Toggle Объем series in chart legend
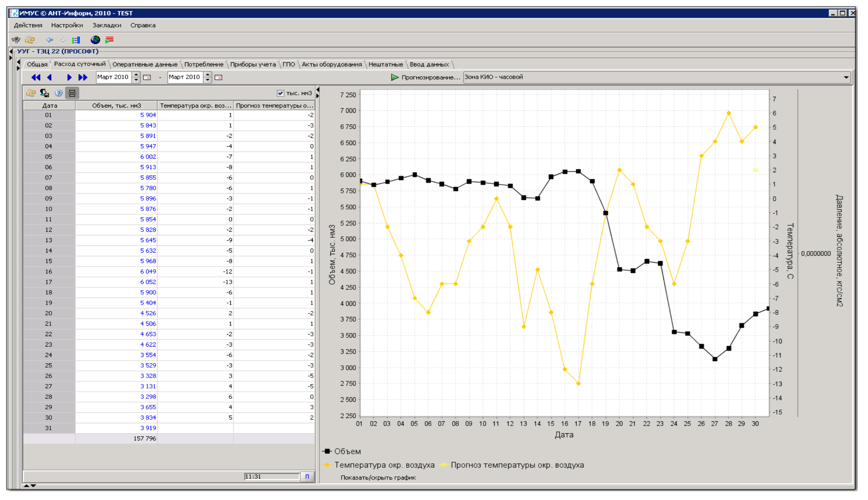 342,451
